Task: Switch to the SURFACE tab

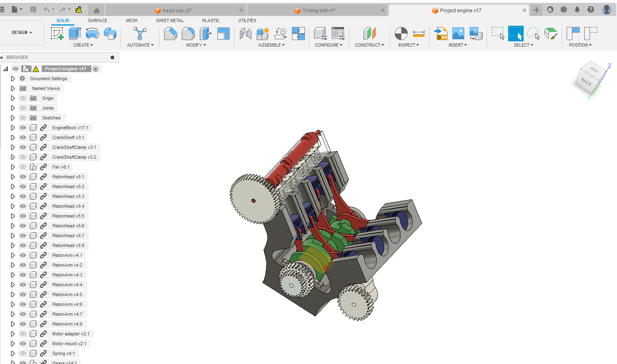Action: pos(97,20)
